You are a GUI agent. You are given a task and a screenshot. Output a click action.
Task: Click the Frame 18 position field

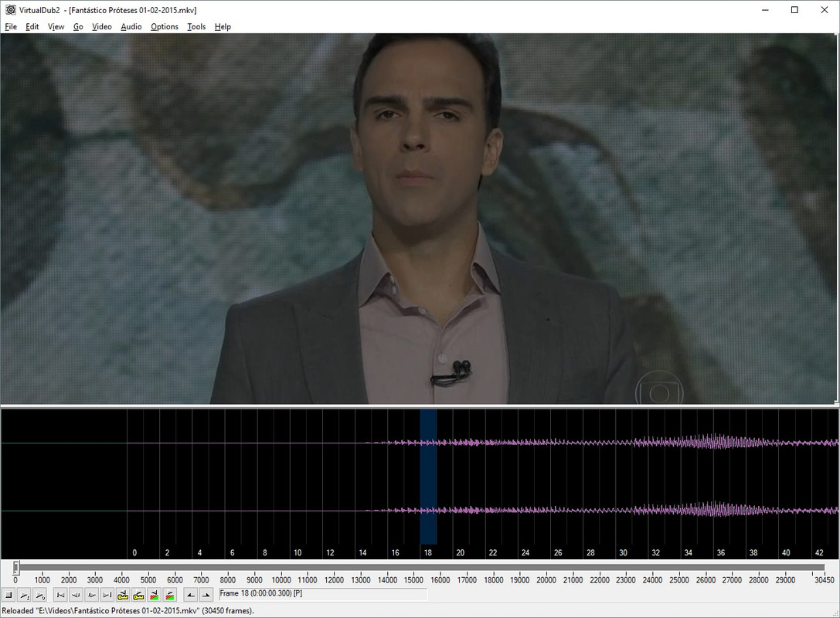pos(323,594)
